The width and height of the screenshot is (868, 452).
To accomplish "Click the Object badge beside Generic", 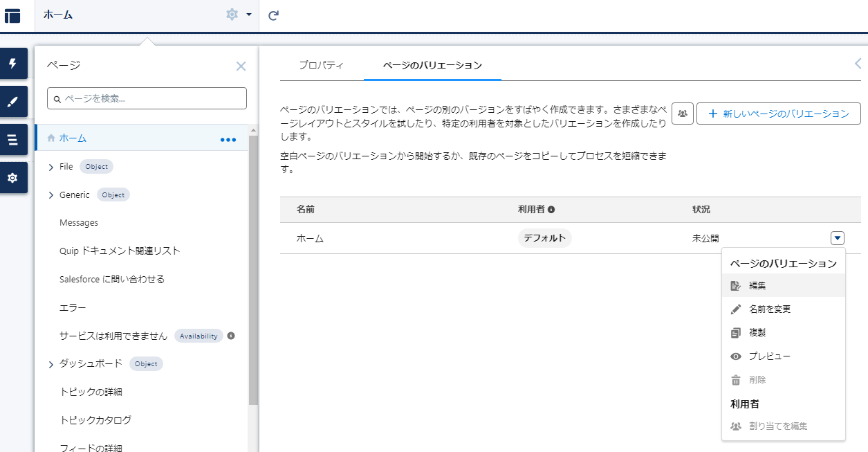I will click(x=113, y=195).
